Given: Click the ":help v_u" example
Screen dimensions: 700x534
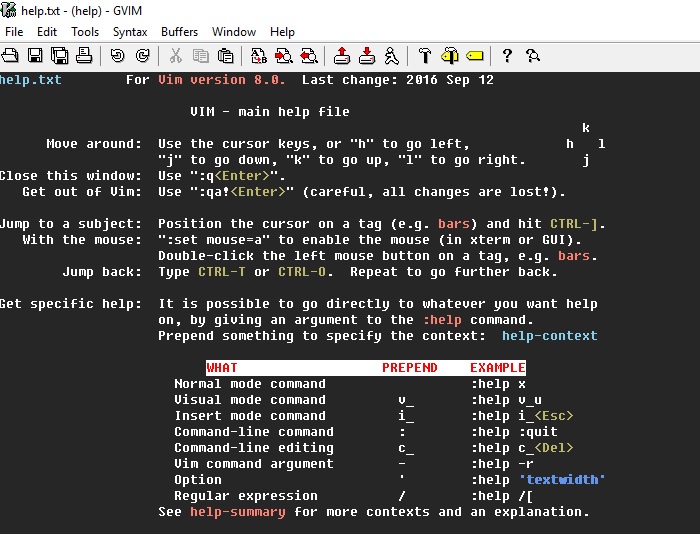Looking at the screenshot, I should pos(506,400).
